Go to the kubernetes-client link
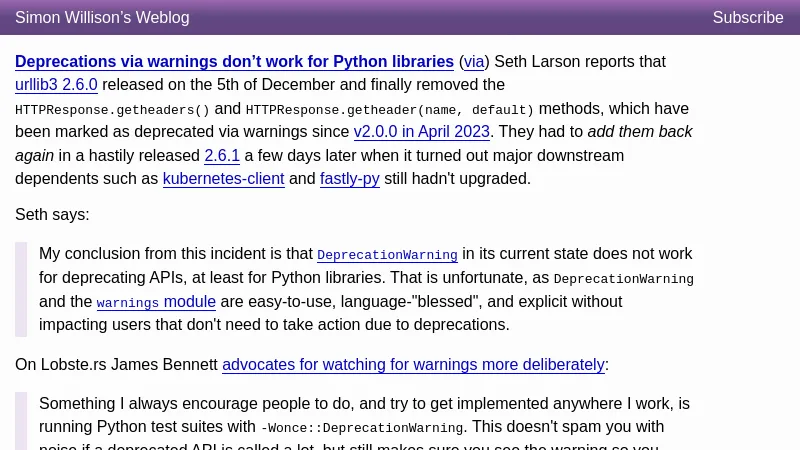 pyautogui.click(x=223, y=179)
